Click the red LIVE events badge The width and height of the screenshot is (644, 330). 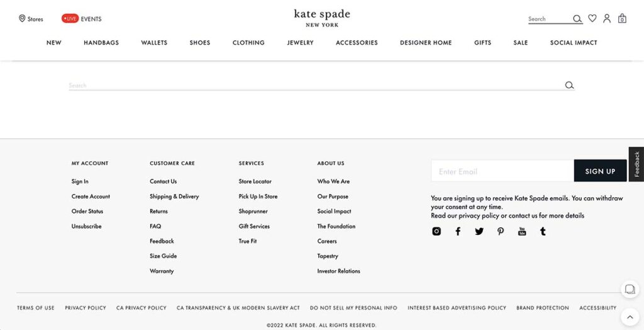click(x=70, y=18)
